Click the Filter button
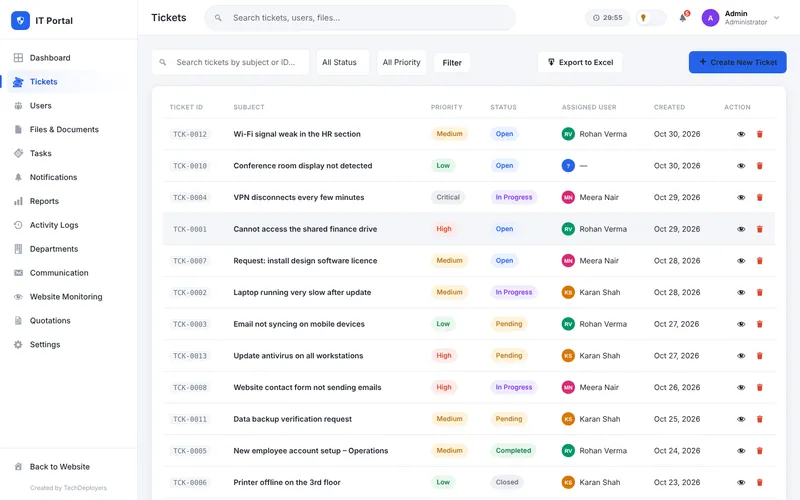The image size is (800, 500). (x=452, y=63)
